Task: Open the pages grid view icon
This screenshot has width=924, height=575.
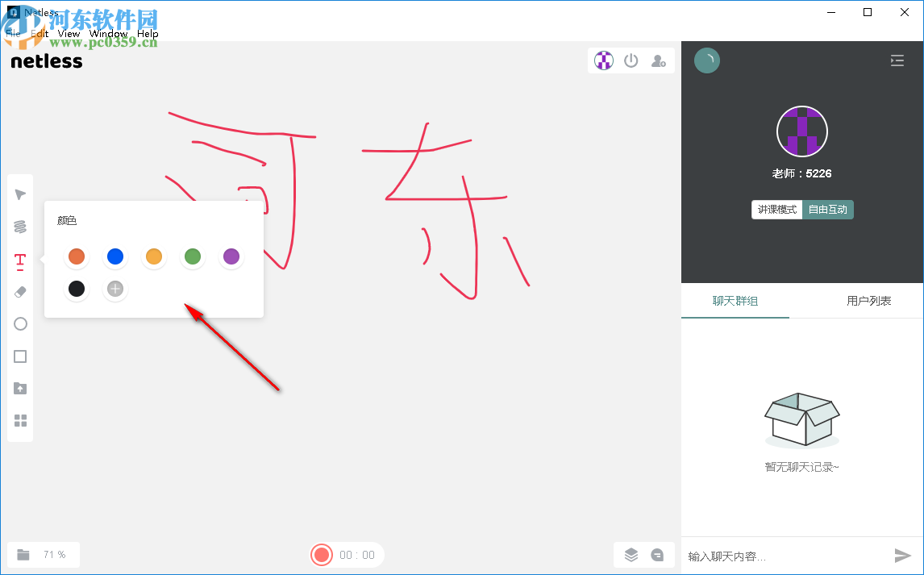Action: pos(20,420)
